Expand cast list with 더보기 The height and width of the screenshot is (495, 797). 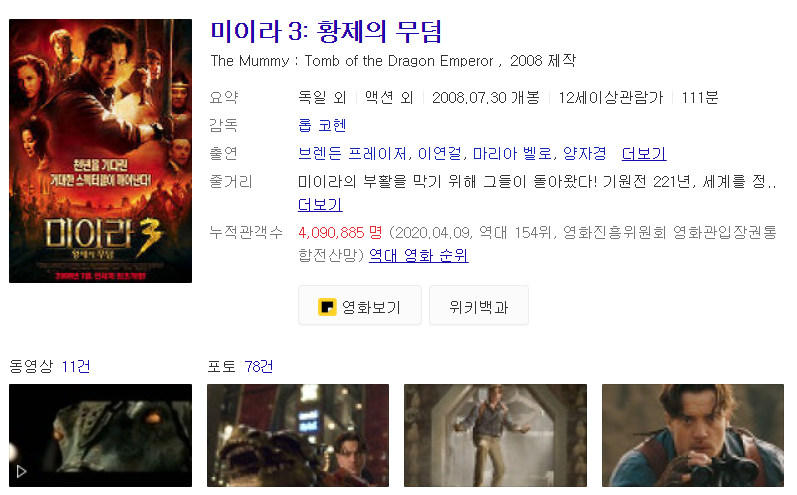pyautogui.click(x=644, y=153)
